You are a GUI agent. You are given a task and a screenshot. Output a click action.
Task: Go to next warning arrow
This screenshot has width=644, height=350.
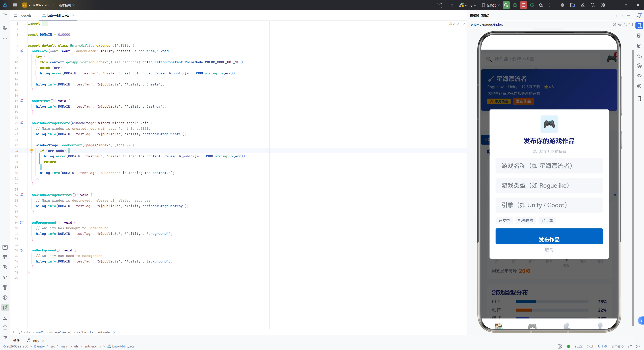[464, 24]
